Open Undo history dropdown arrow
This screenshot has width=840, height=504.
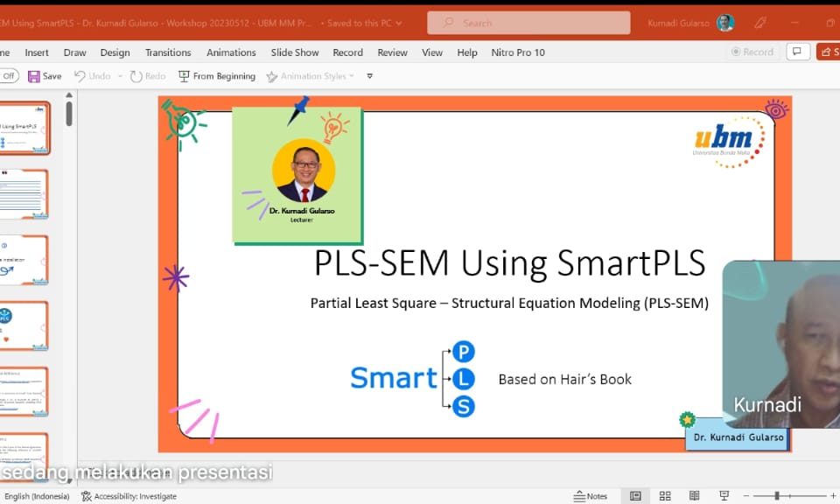pyautogui.click(x=120, y=76)
